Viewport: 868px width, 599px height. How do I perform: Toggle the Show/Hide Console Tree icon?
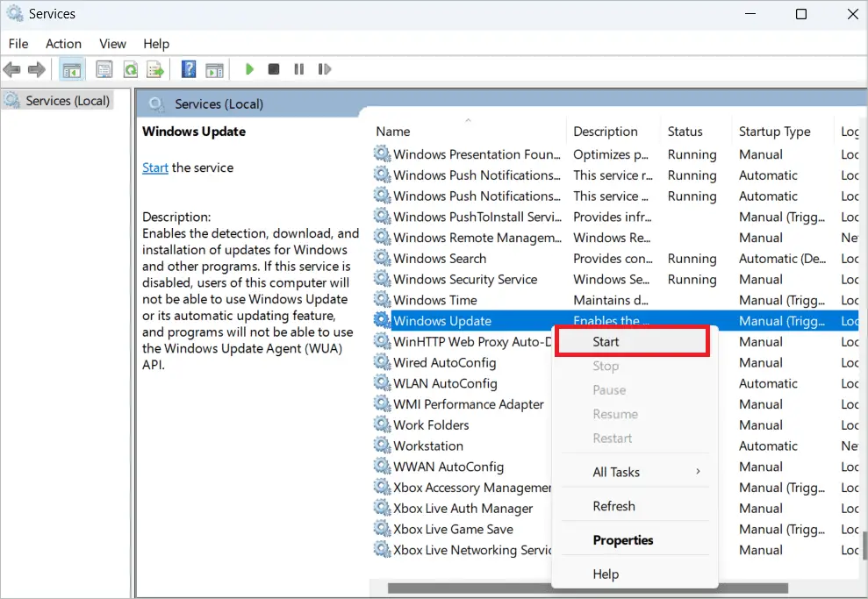(x=71, y=69)
